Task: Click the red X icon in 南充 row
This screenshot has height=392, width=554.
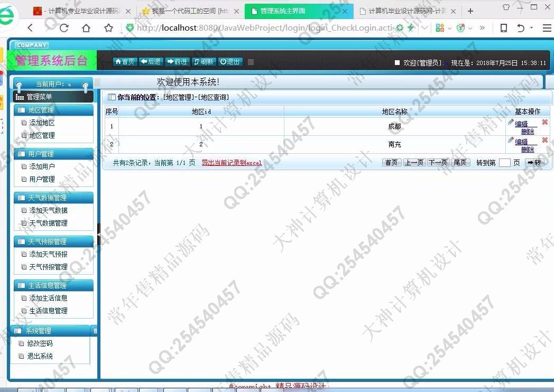Action: click(545, 140)
